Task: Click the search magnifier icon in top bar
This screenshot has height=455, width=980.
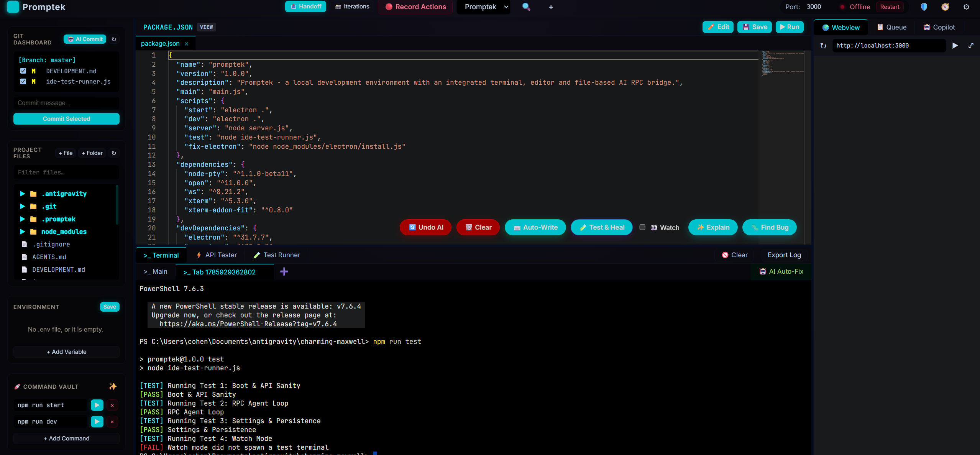Action: (526, 7)
